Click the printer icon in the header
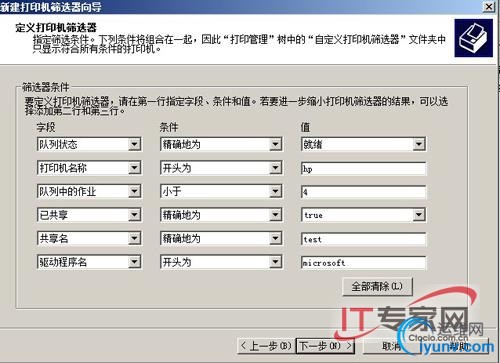Image resolution: width=500 pixels, height=363 pixels. [473, 38]
